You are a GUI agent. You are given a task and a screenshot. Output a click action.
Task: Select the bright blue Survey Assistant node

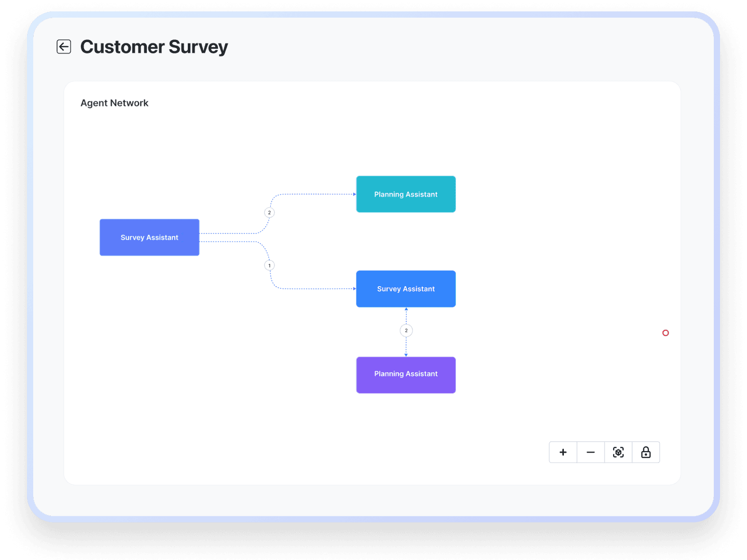(x=406, y=289)
